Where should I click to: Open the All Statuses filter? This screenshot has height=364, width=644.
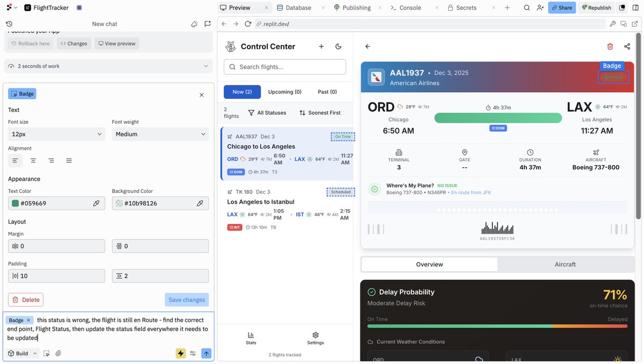pyautogui.click(x=267, y=113)
